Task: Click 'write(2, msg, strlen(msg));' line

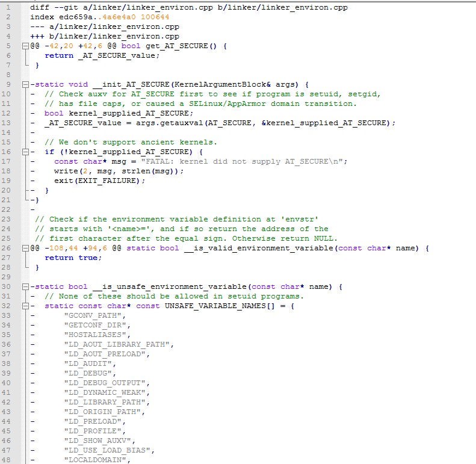Action: [119, 172]
